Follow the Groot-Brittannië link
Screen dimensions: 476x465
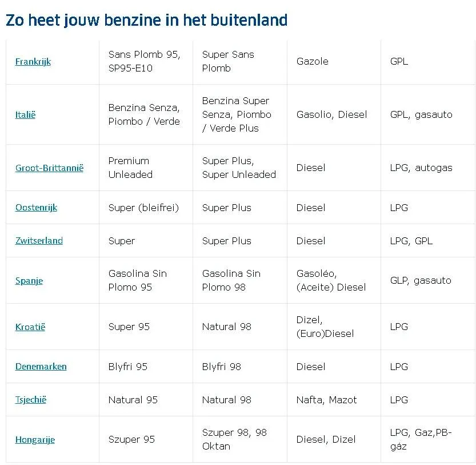[49, 168]
